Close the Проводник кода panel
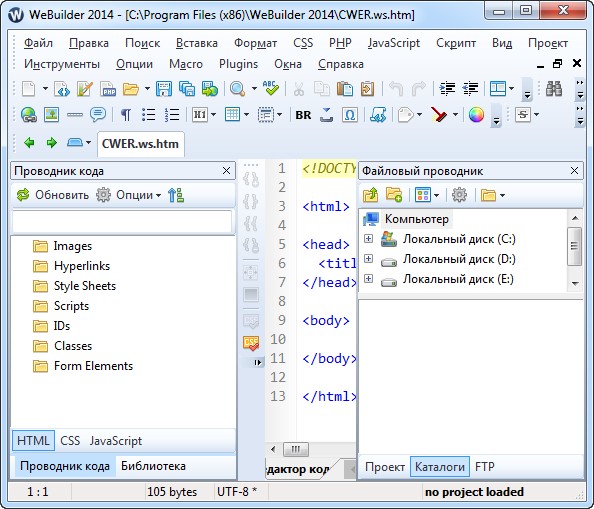 tap(226, 171)
